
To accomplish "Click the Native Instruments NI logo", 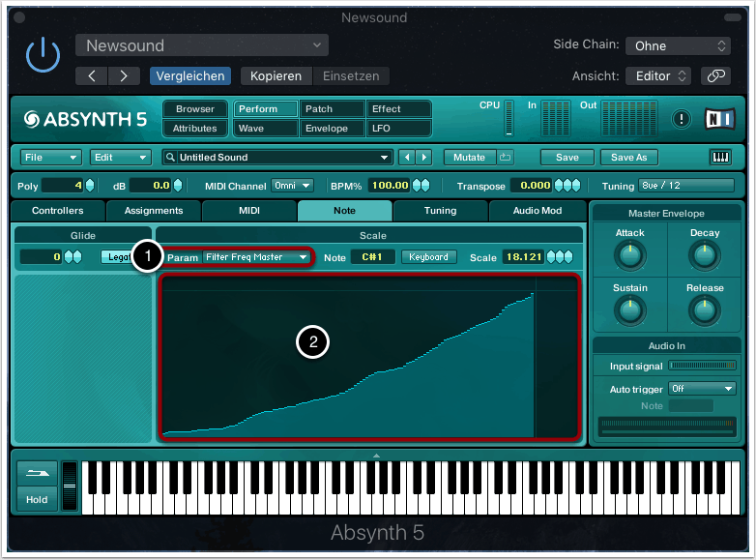I will tap(719, 119).
